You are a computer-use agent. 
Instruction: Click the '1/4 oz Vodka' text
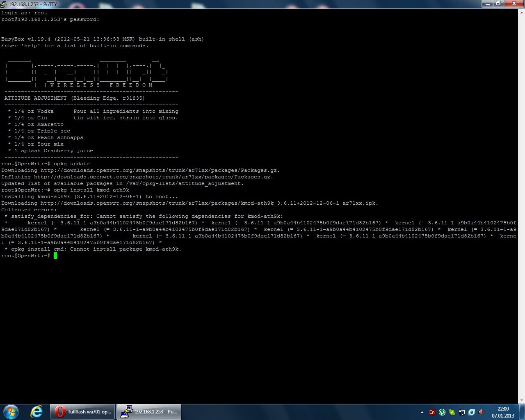pyautogui.click(x=34, y=111)
